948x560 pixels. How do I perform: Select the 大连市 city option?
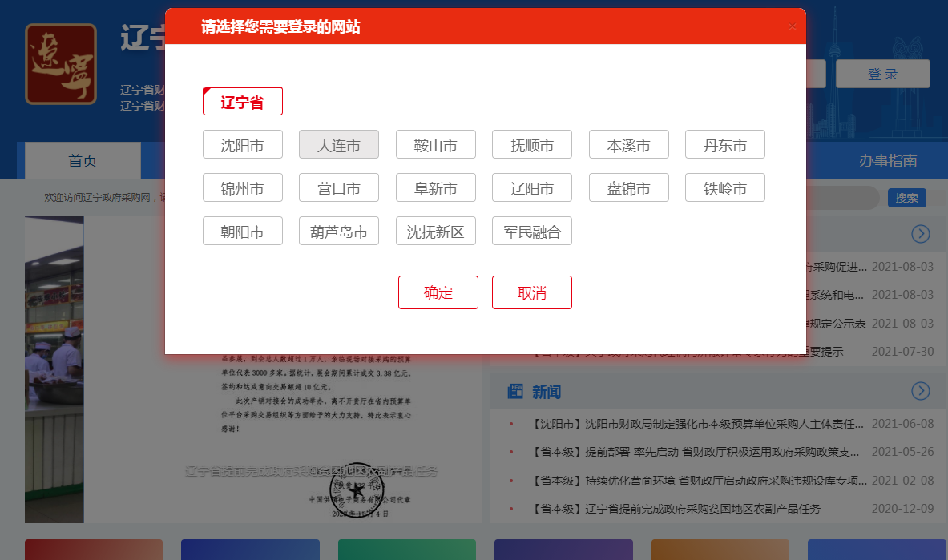click(x=339, y=144)
